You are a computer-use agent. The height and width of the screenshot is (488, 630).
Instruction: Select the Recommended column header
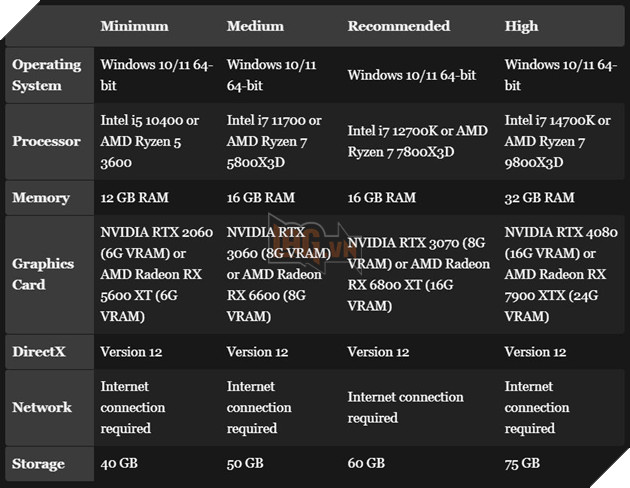pos(398,26)
